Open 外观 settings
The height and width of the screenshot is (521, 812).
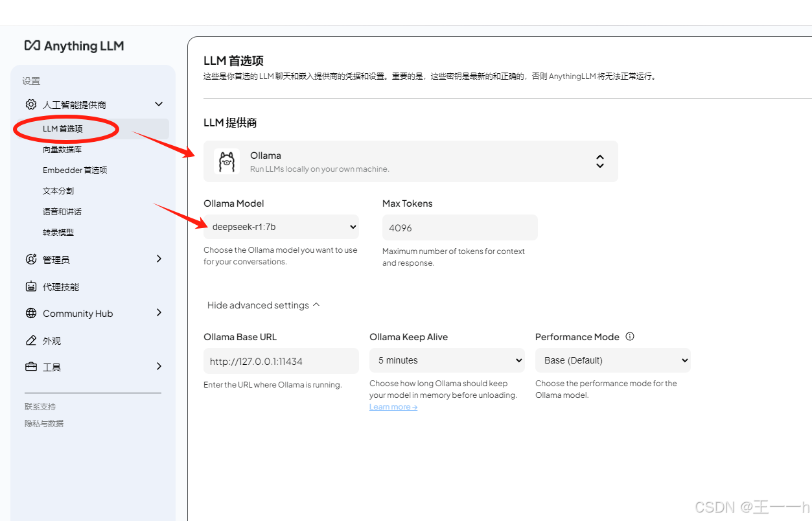pos(52,340)
